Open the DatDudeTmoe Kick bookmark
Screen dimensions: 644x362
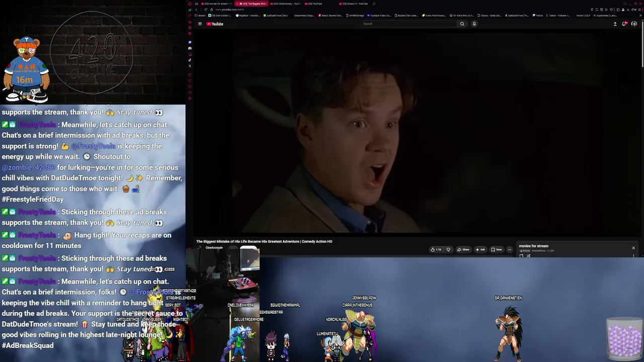tap(276, 16)
